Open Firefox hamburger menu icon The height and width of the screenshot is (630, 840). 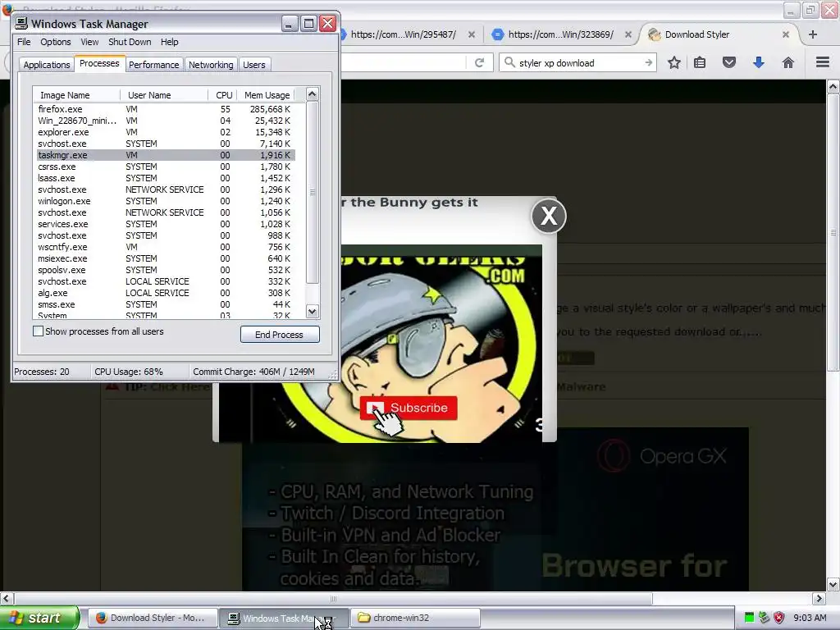point(823,62)
